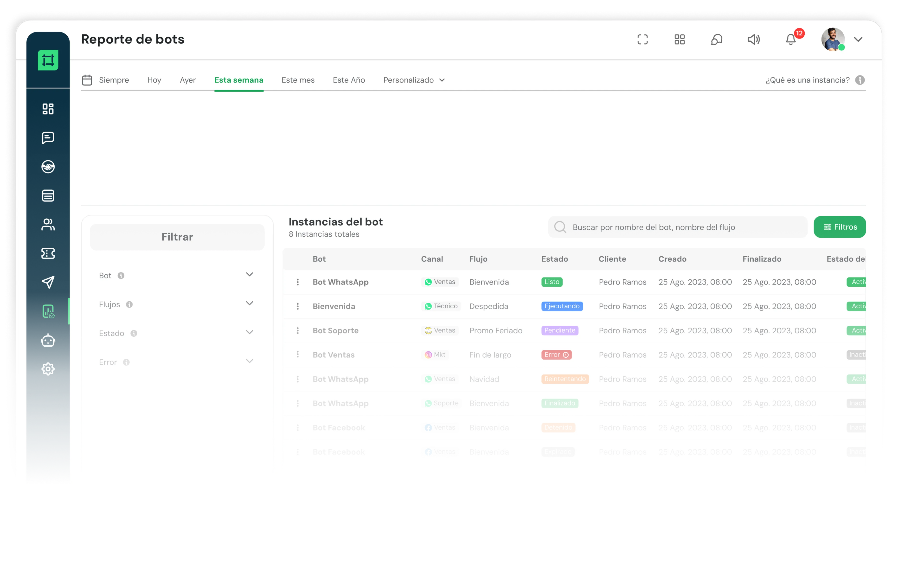Expand the profile menu chevron

click(x=858, y=39)
